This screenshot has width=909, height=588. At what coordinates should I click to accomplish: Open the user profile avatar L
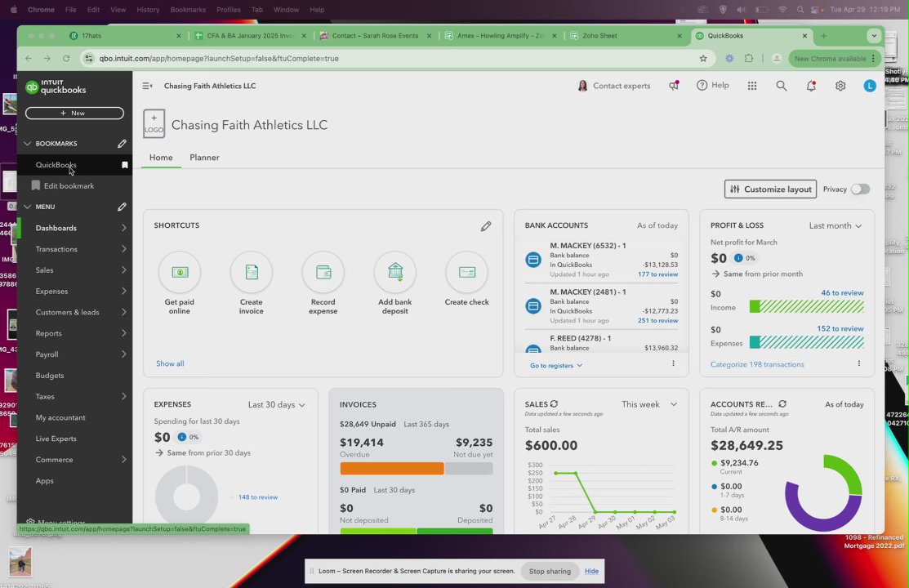[870, 86]
